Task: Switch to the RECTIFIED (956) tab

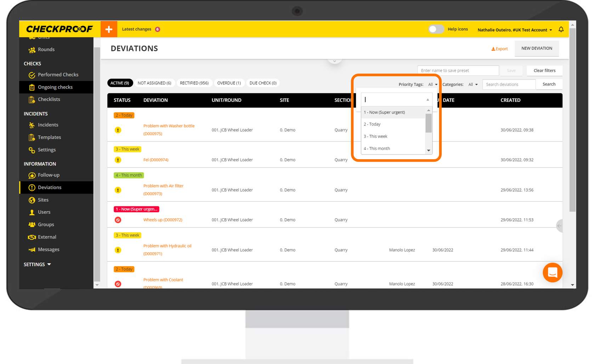Action: [194, 83]
